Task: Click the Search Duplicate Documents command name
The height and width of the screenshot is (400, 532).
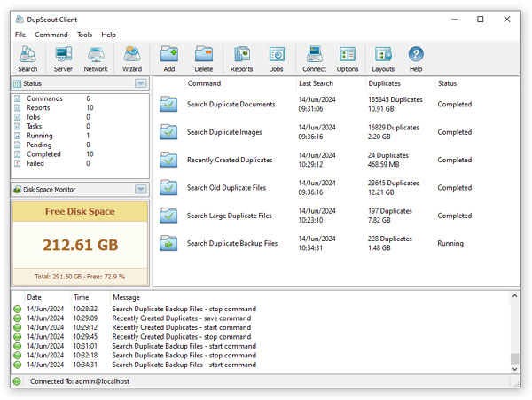Action: [231, 104]
